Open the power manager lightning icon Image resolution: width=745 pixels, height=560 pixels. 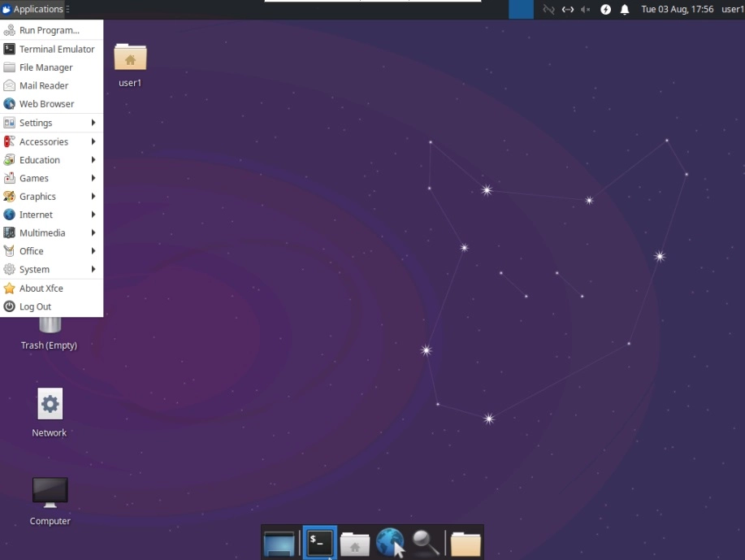coord(605,10)
